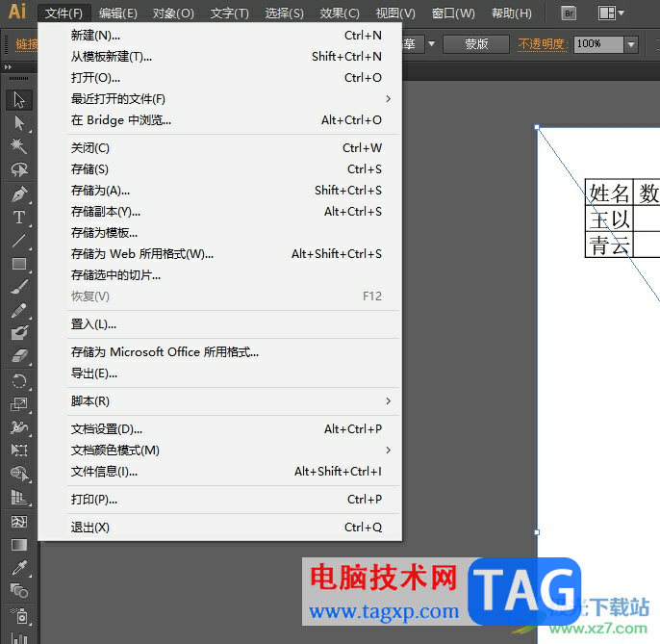
Task: Select the Warp tool
Action: 19,427
